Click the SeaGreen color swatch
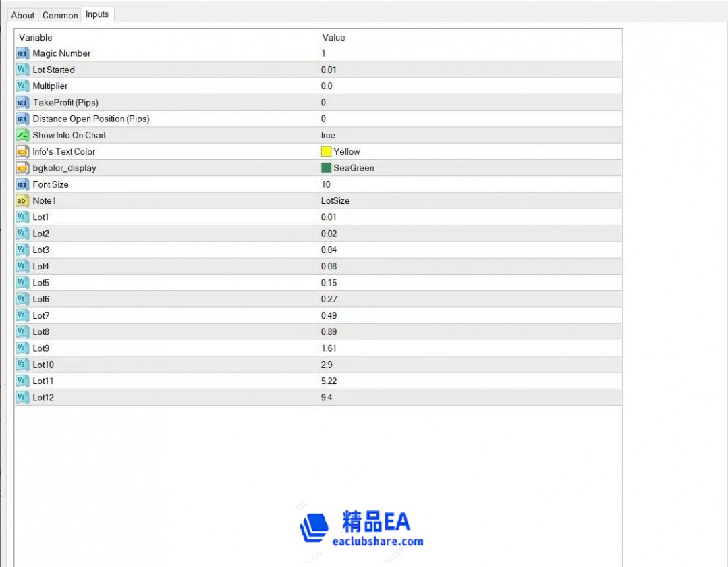 coord(327,168)
